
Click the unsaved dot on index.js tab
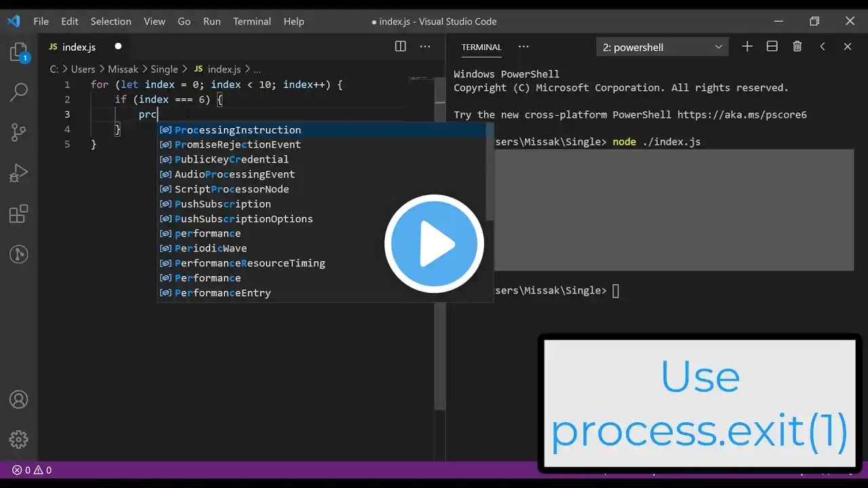click(x=118, y=47)
